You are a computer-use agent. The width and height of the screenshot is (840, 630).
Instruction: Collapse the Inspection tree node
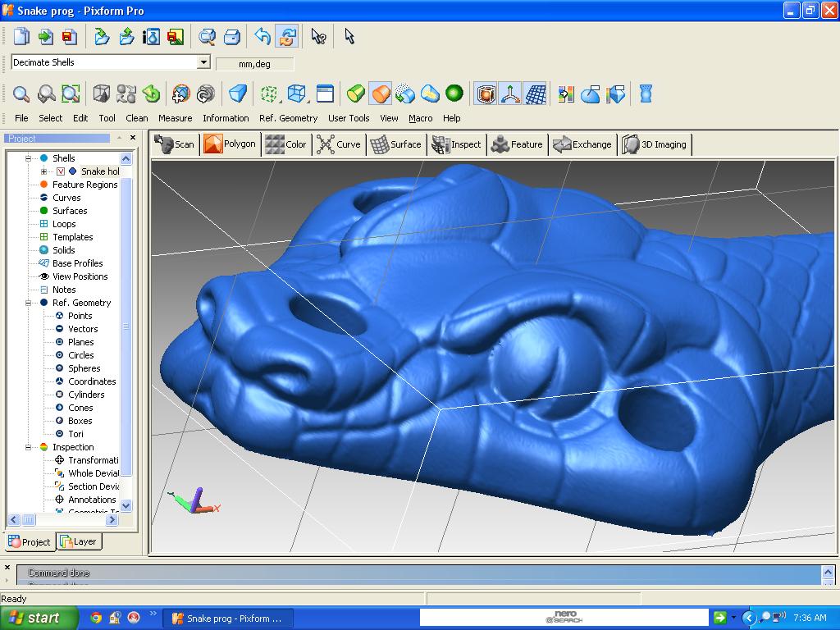click(x=29, y=447)
